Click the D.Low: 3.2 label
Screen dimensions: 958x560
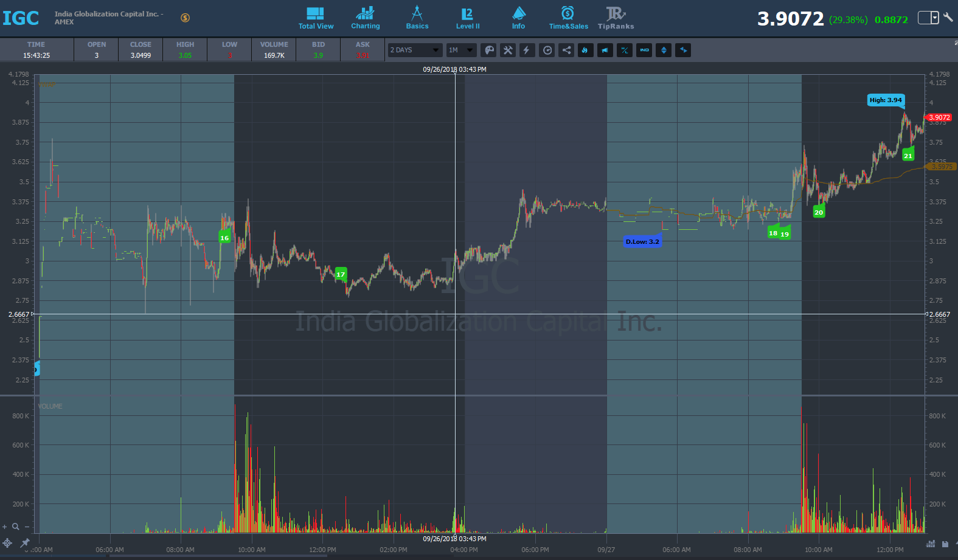click(x=642, y=241)
